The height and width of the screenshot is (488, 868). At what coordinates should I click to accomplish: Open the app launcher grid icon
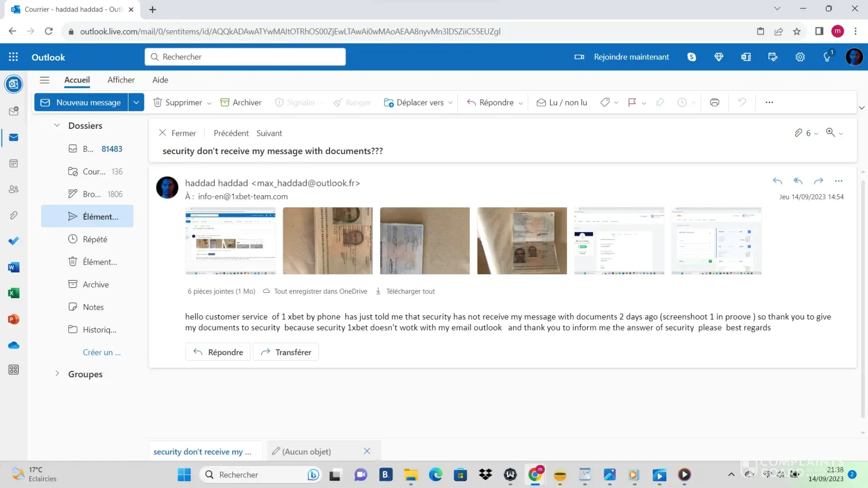(13, 57)
